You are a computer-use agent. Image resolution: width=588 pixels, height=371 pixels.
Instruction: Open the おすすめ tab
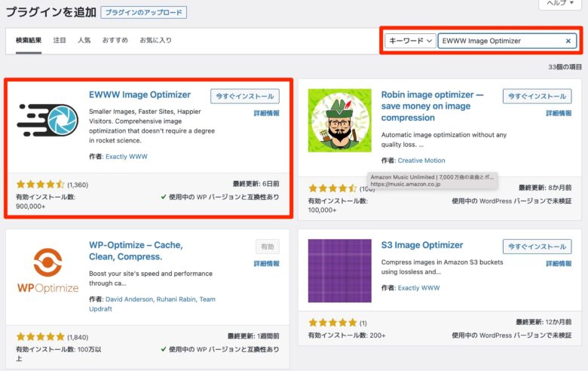pos(115,40)
